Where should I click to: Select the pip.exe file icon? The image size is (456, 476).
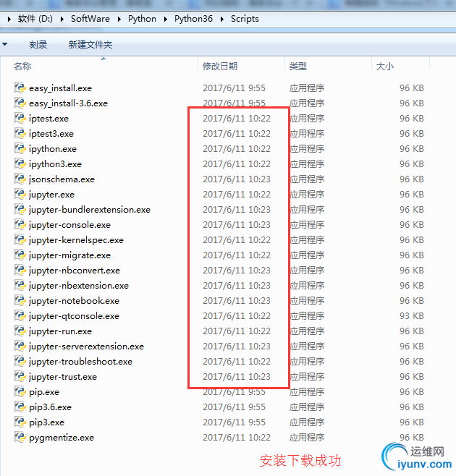20,391
